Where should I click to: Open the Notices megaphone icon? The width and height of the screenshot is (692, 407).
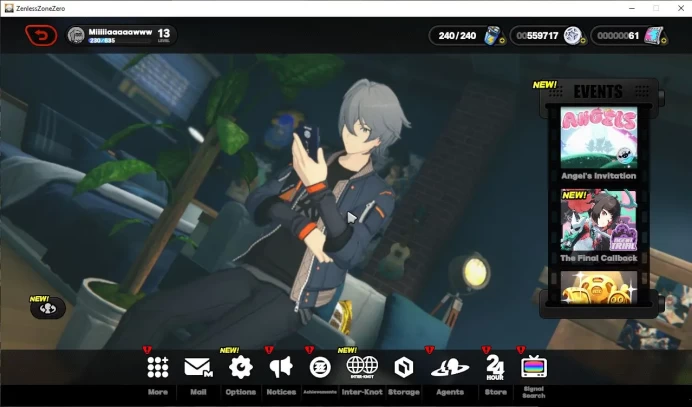pyautogui.click(x=281, y=367)
